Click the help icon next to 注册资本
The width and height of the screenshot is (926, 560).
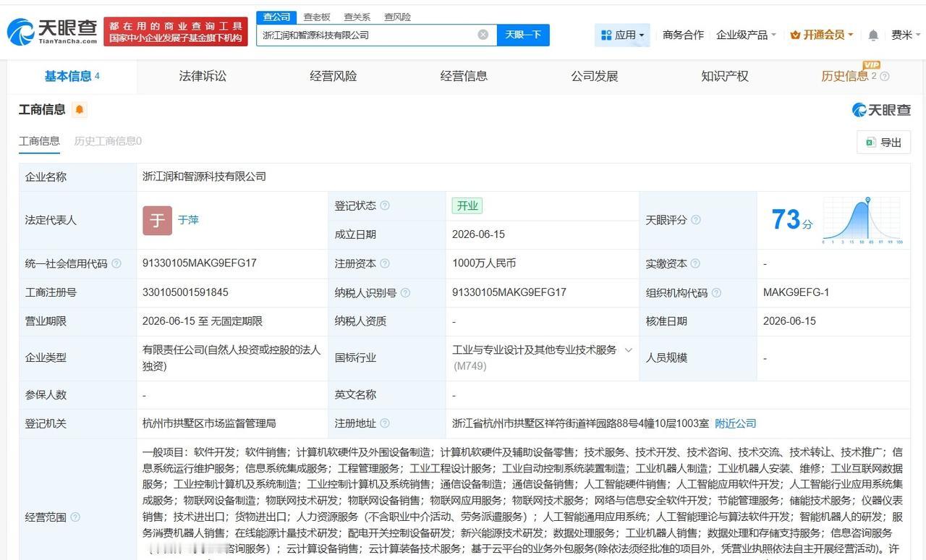[x=385, y=263]
